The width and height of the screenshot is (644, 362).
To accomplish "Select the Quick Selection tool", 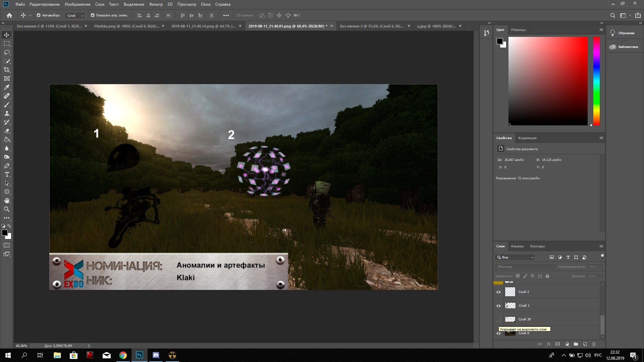I will click(7, 61).
